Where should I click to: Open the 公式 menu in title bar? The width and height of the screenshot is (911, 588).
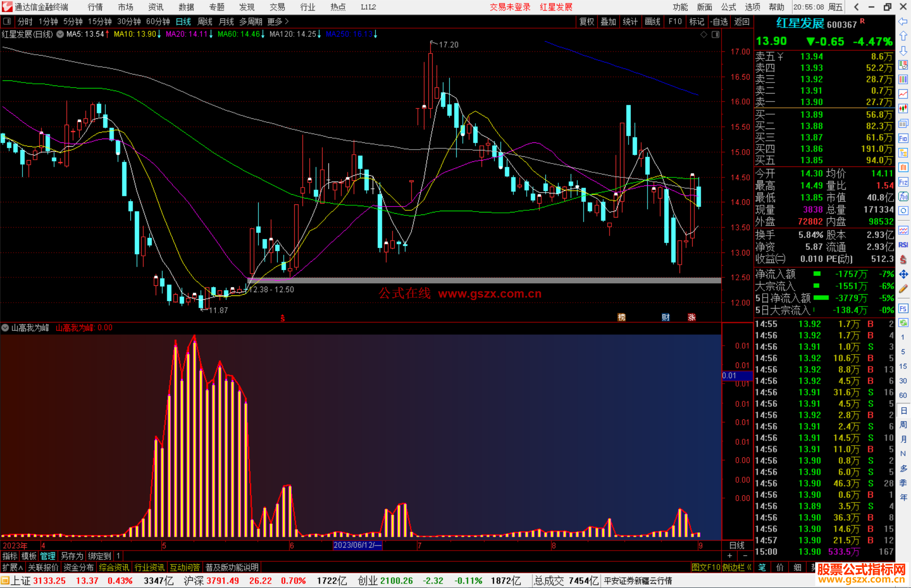(x=728, y=7)
